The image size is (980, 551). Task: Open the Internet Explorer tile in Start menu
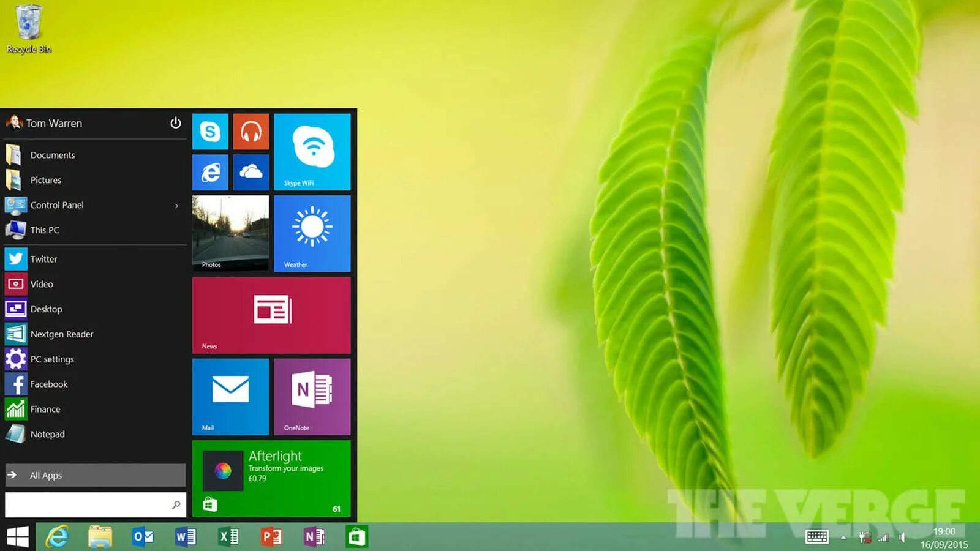(x=210, y=173)
